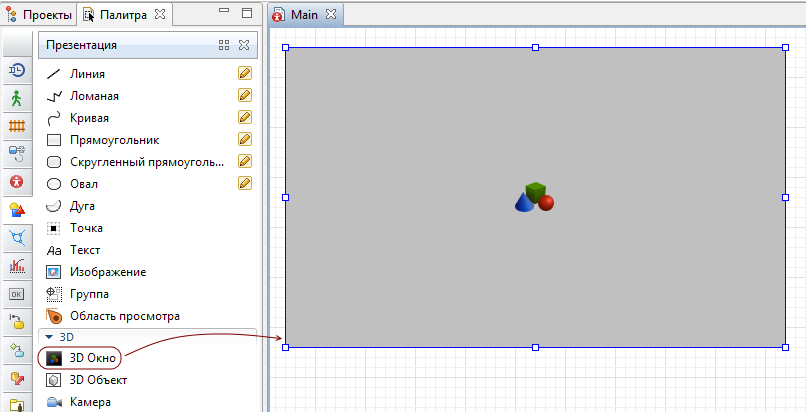Close the Main editor tab
Screen dimensions: 806x412
click(x=334, y=15)
